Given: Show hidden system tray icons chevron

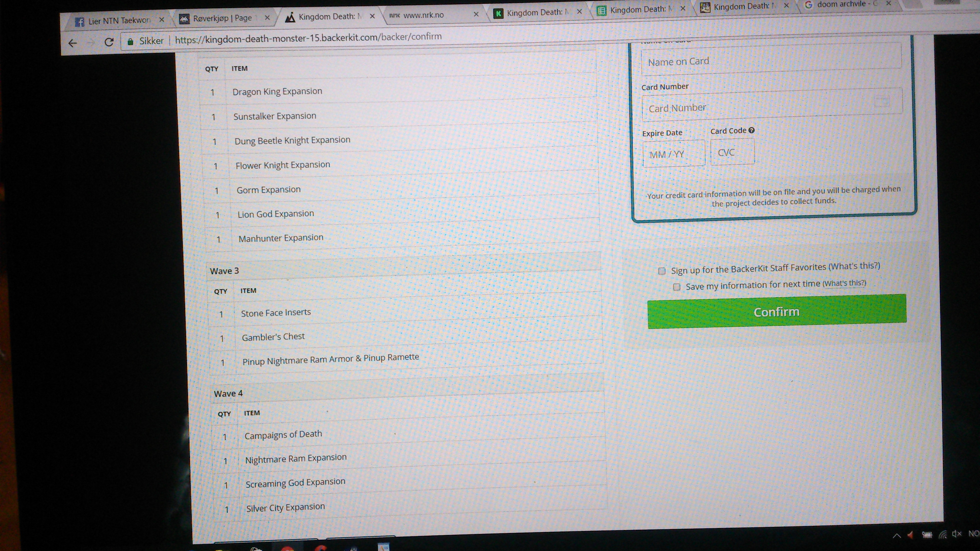Looking at the screenshot, I should [x=897, y=536].
